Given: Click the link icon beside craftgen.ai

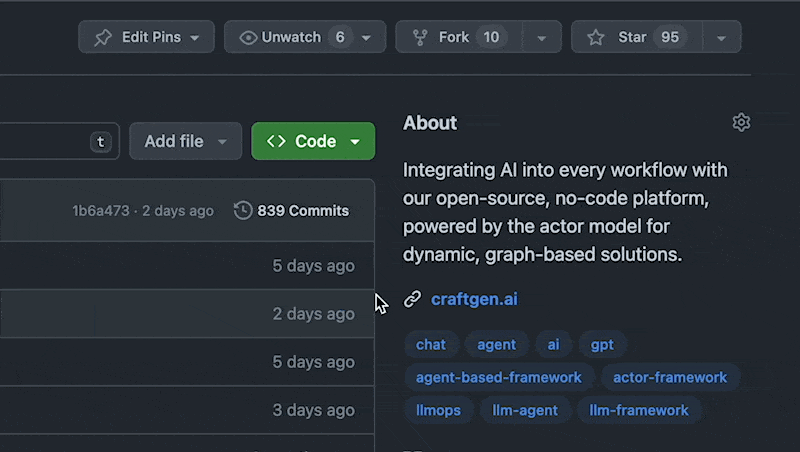Looking at the screenshot, I should coord(412,299).
